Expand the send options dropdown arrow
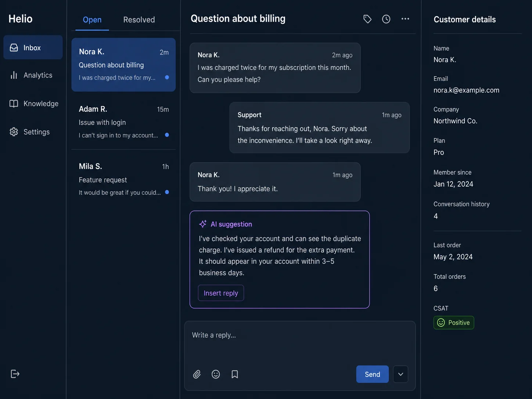 click(400, 374)
